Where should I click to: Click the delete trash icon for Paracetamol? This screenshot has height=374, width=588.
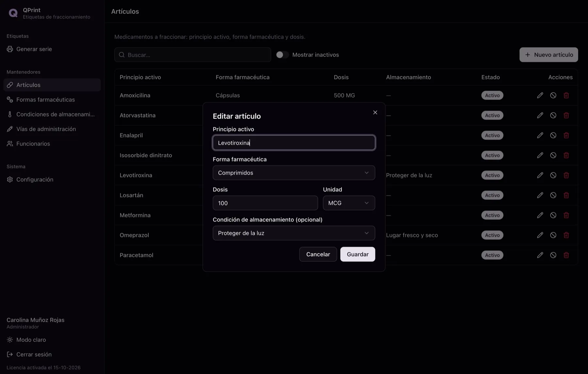pyautogui.click(x=566, y=255)
